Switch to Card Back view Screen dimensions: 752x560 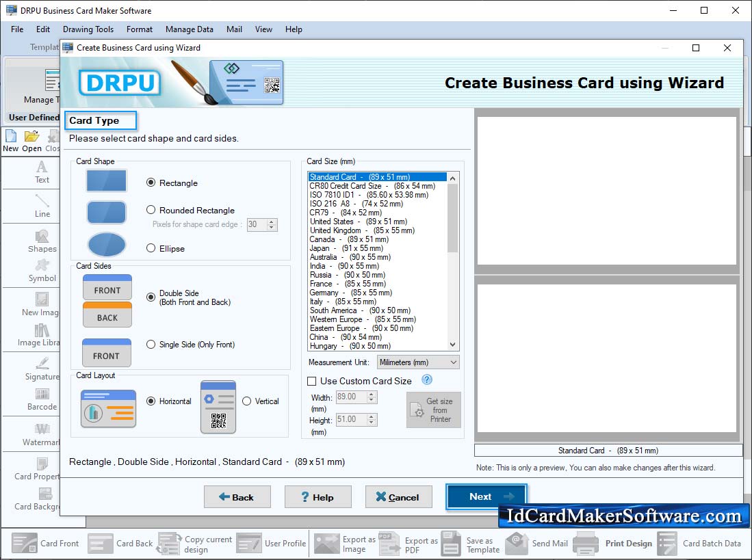pyautogui.click(x=120, y=543)
